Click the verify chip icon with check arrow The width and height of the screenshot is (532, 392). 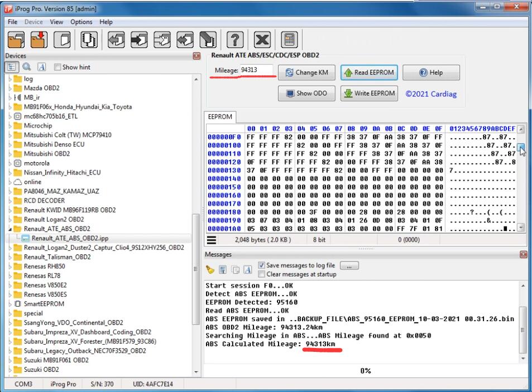[x=162, y=40]
